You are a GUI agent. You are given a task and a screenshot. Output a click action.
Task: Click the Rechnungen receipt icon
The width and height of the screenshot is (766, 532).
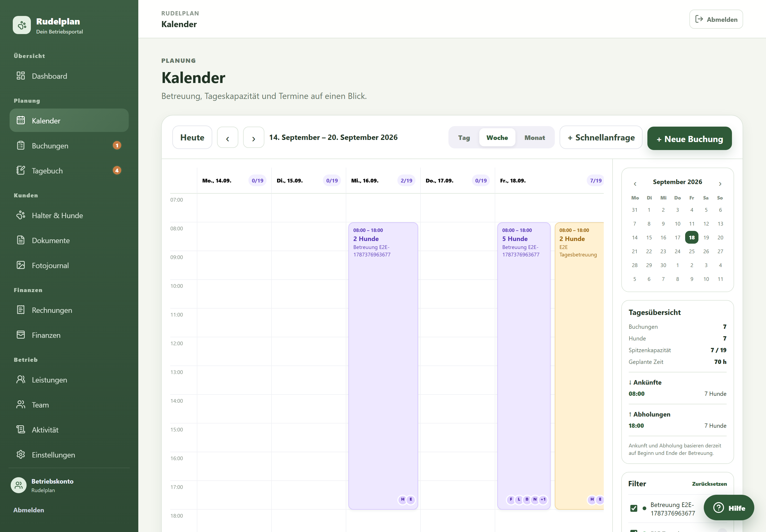point(21,310)
